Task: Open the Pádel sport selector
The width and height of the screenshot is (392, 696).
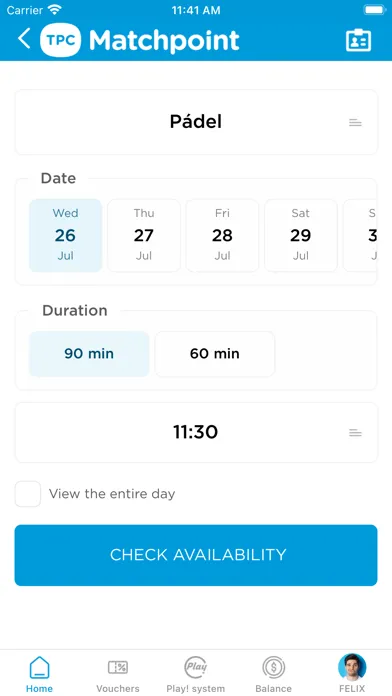Action: click(196, 122)
